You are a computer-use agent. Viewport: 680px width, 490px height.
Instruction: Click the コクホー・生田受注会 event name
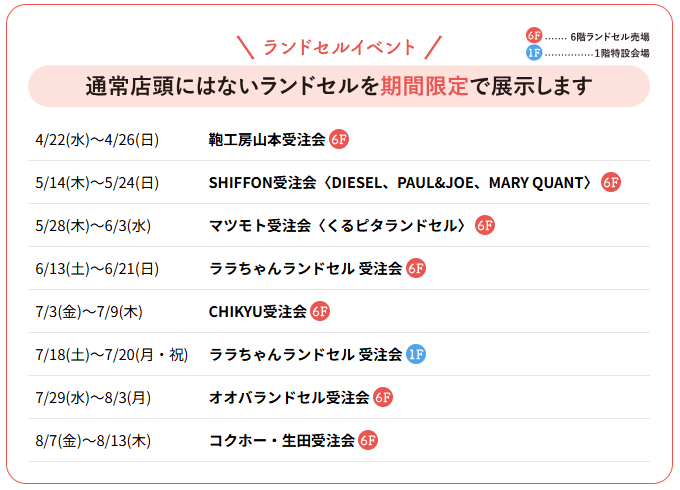tap(281, 440)
